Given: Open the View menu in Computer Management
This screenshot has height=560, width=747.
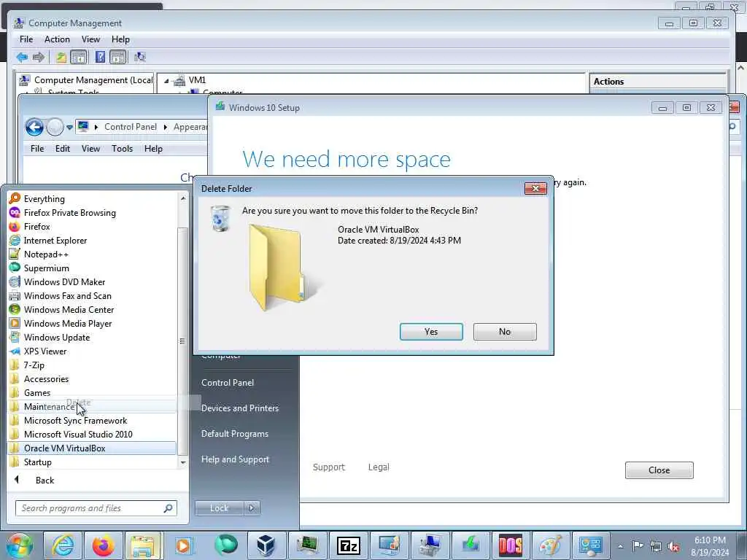Looking at the screenshot, I should tap(90, 39).
